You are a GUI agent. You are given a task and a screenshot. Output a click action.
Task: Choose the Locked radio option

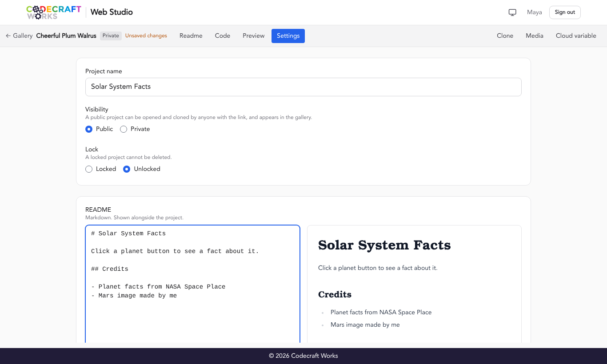tap(89, 169)
